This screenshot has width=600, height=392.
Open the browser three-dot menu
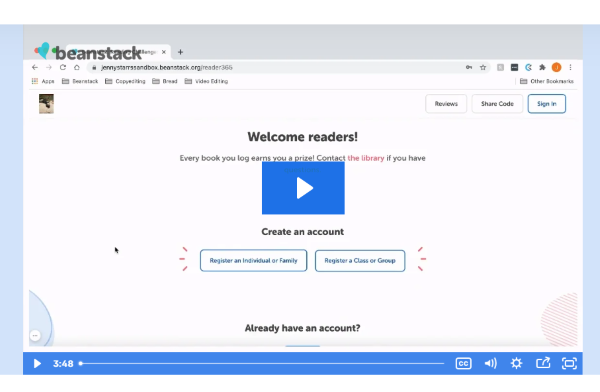pos(571,67)
